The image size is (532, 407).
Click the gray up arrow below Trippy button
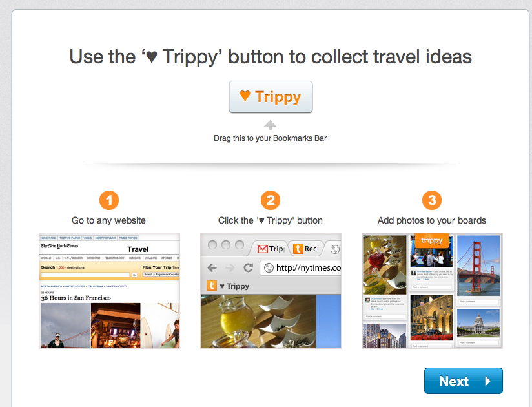click(x=271, y=125)
